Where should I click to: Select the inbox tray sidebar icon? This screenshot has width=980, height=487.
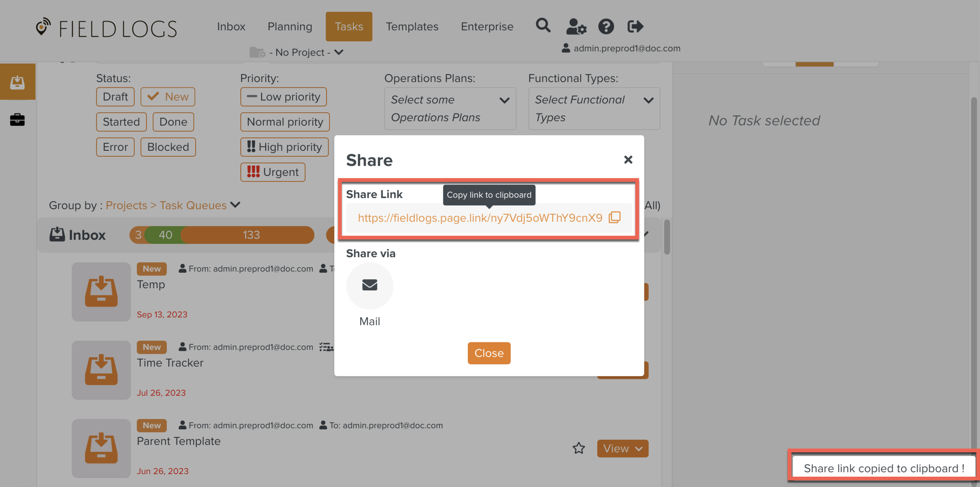17,82
